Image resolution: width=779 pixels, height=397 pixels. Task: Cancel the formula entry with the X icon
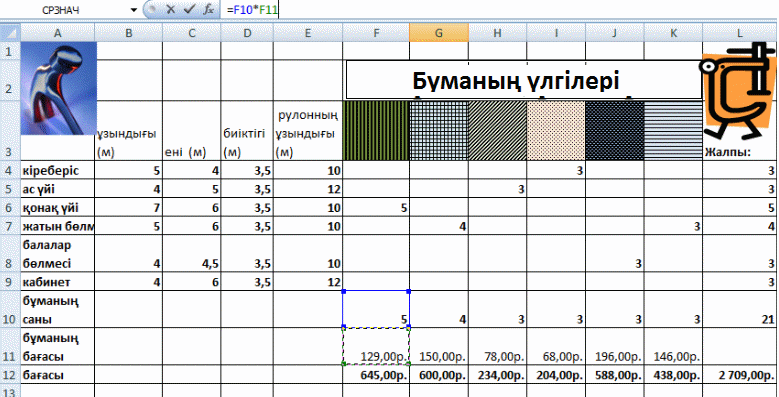click(x=171, y=9)
